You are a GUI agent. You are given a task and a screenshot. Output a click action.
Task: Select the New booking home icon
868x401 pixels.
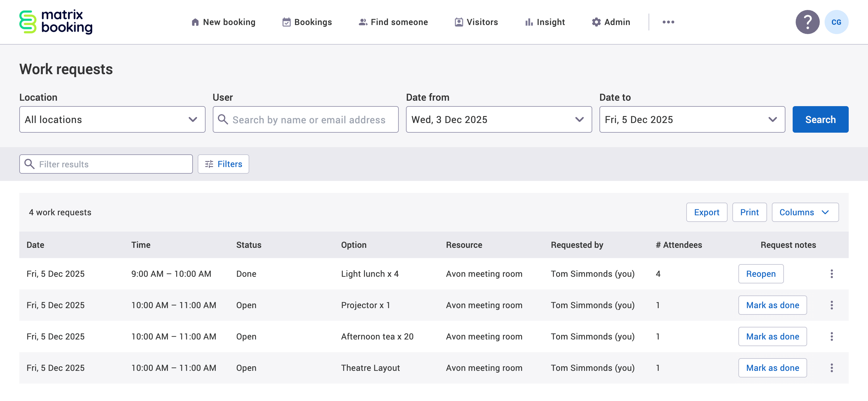pos(195,22)
